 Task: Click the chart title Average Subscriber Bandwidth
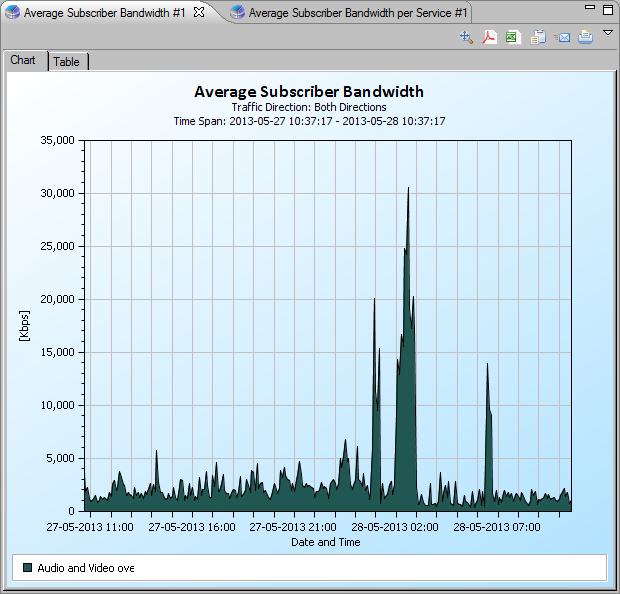tap(308, 92)
